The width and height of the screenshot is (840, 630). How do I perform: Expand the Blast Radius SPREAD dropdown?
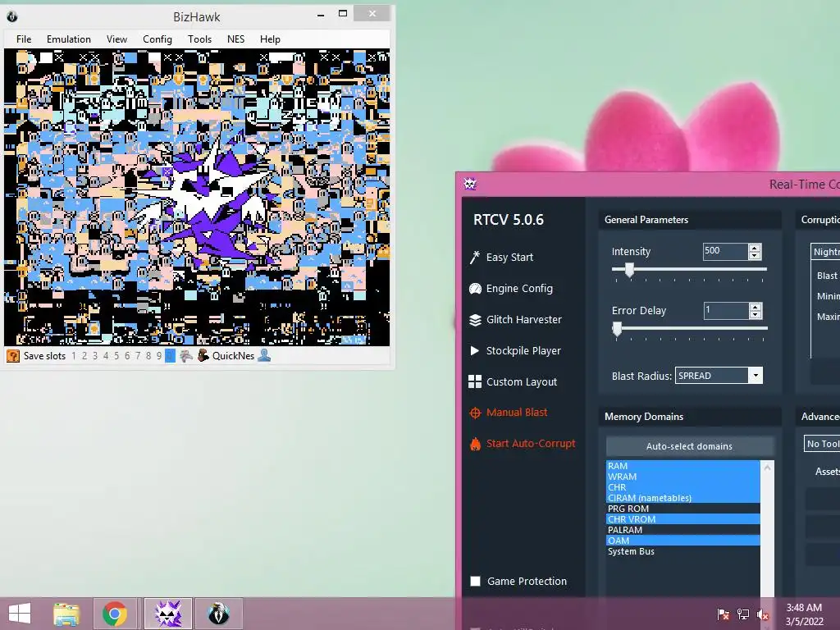(x=756, y=376)
